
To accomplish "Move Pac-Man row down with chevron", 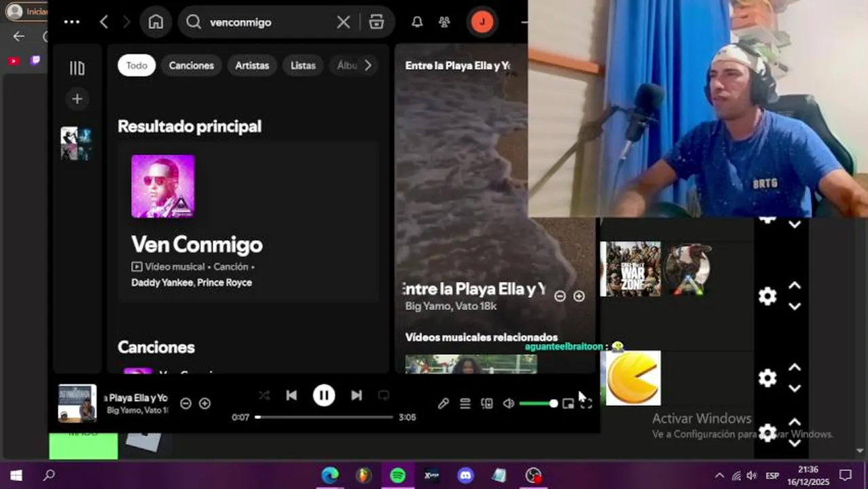I will coord(795,388).
